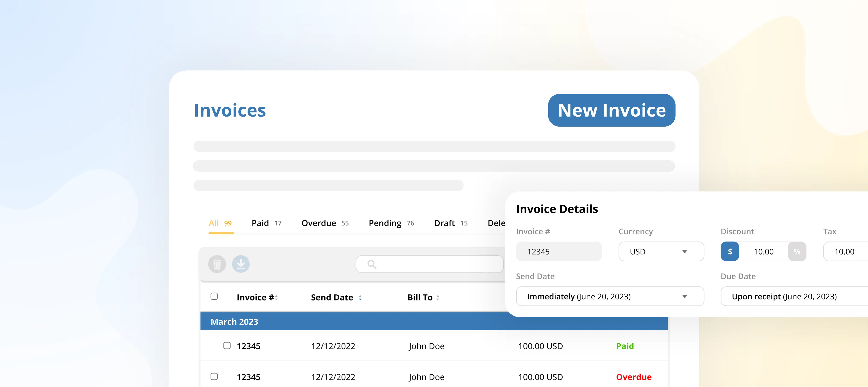Click the invoice search input field

click(x=430, y=264)
